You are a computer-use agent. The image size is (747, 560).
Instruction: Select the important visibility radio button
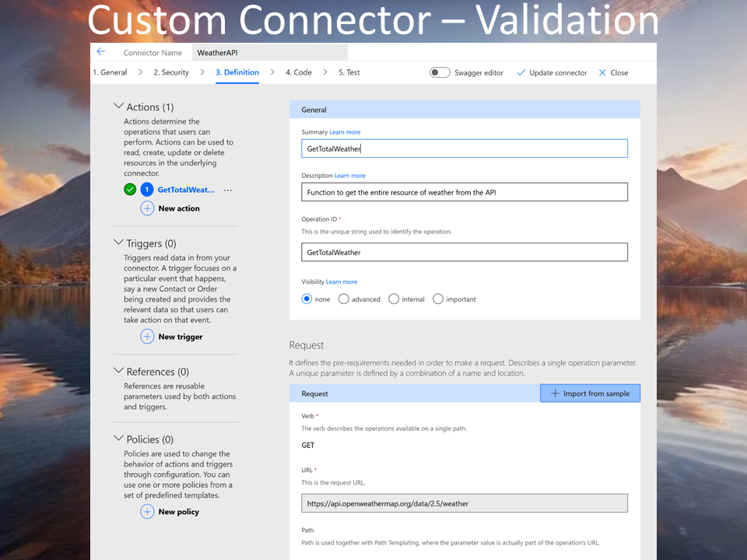(438, 299)
